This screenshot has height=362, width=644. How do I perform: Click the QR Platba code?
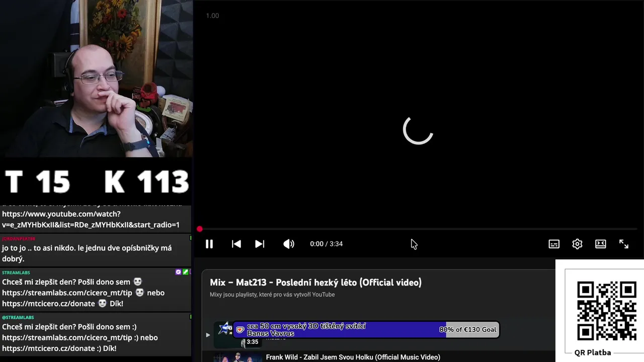[606, 311]
